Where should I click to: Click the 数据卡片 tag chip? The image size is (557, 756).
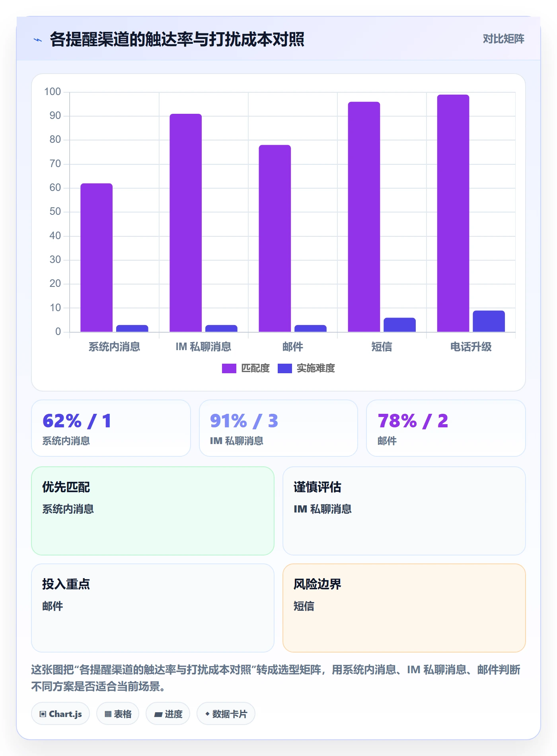click(226, 714)
